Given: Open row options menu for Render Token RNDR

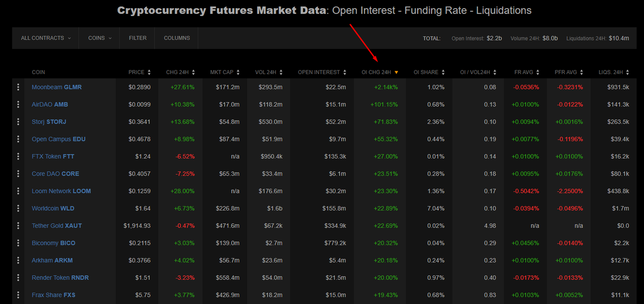Looking at the screenshot, I should pos(18,278).
